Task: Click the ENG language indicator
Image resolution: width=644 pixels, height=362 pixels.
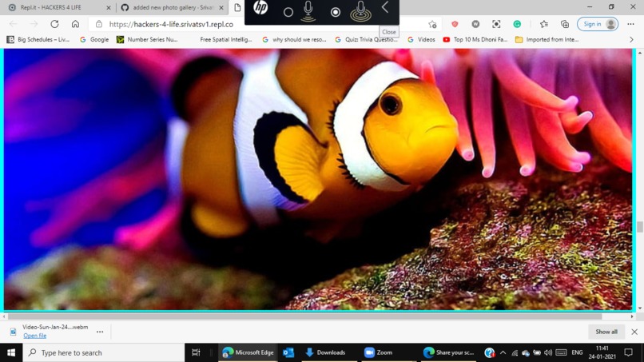Action: tap(577, 352)
